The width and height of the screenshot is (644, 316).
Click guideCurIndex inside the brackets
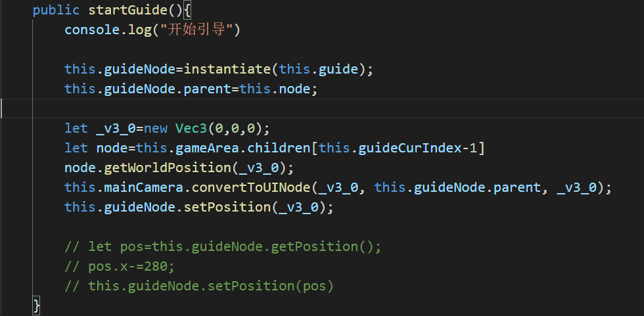(x=406, y=148)
